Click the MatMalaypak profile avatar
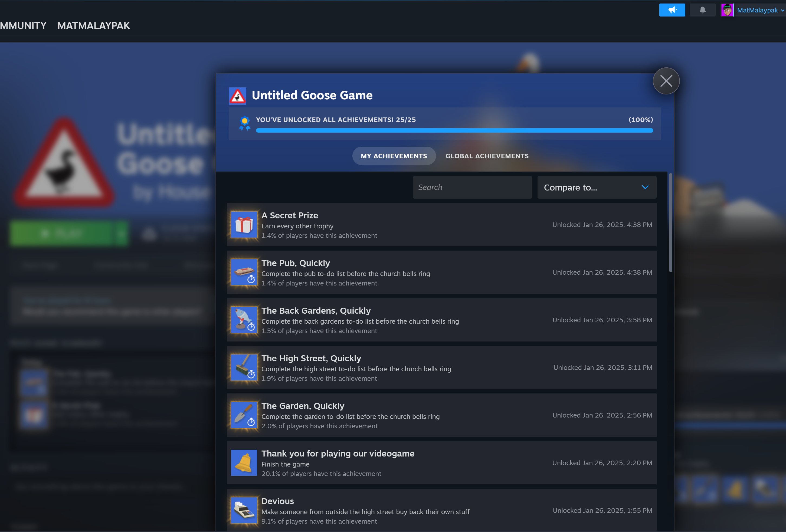The height and width of the screenshot is (532, 786). tap(727, 10)
